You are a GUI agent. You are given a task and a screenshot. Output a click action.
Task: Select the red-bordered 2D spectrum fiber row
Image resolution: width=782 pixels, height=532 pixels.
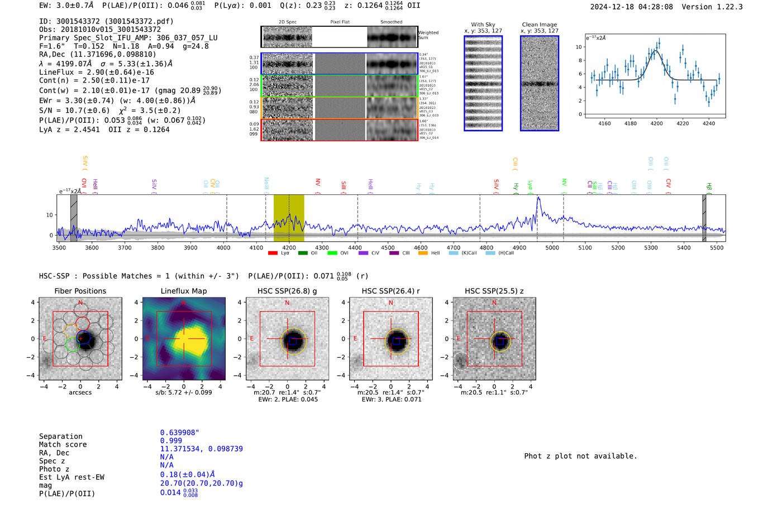click(x=339, y=130)
